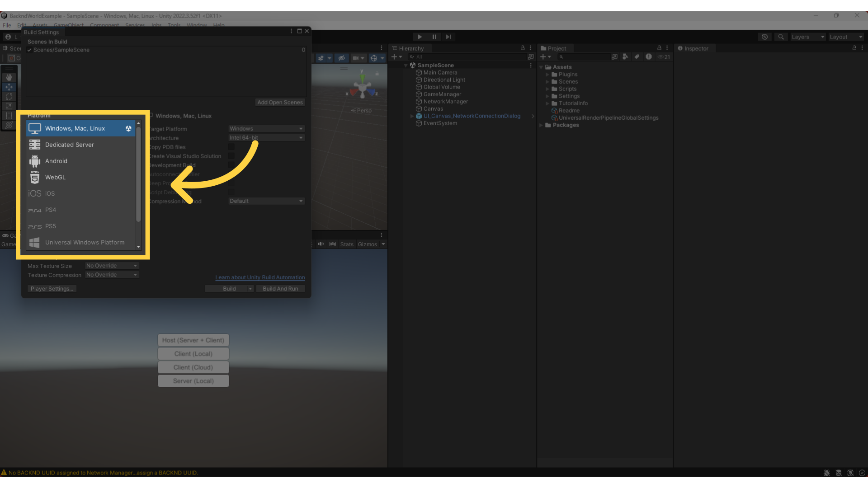The image size is (868, 488).
Task: Click the Pause button in Unity toolbar
Action: 434,37
